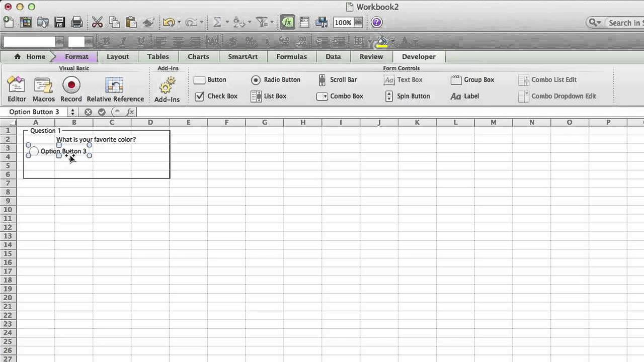Switch to the Formulas ribbon tab

pos(291,56)
